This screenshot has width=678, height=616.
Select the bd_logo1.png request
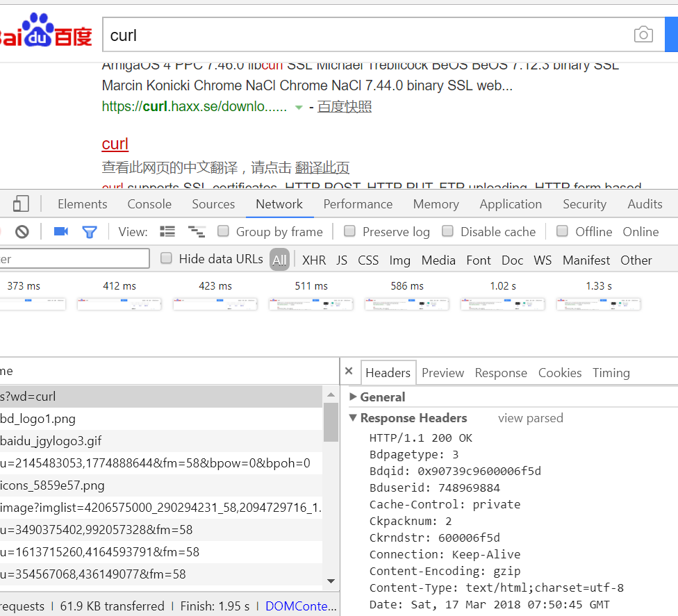pyautogui.click(x=161, y=419)
